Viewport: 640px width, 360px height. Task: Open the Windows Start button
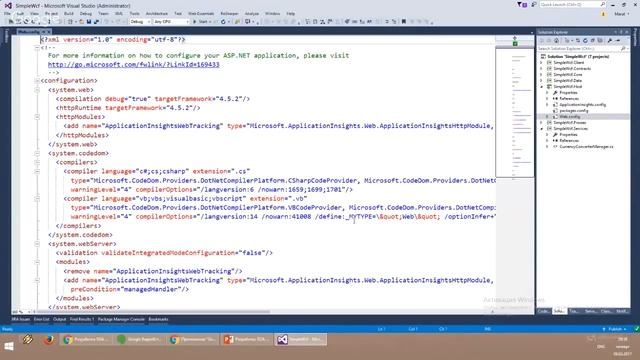point(9,347)
